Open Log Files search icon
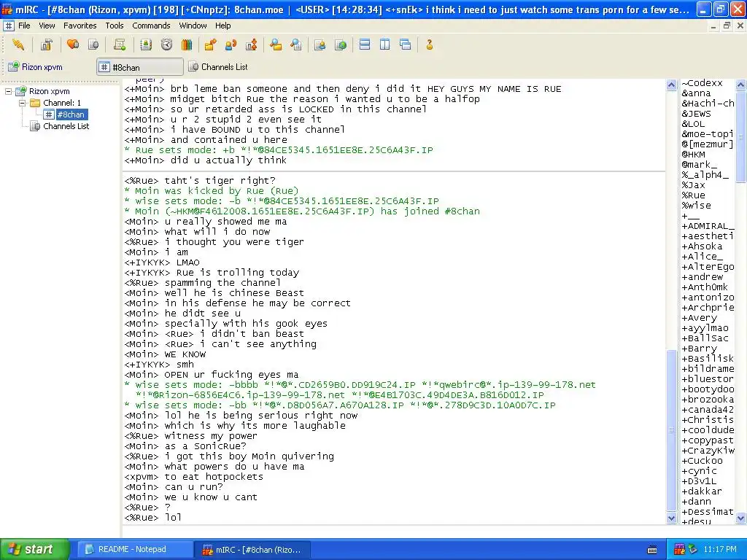Screen dimensions: 747x560 [296, 44]
